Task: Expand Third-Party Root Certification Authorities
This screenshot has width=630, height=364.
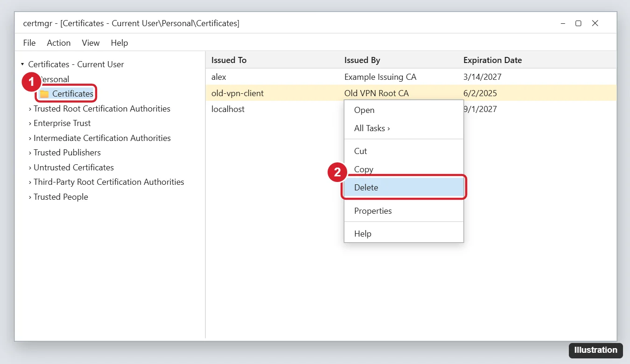Action: 30,182
